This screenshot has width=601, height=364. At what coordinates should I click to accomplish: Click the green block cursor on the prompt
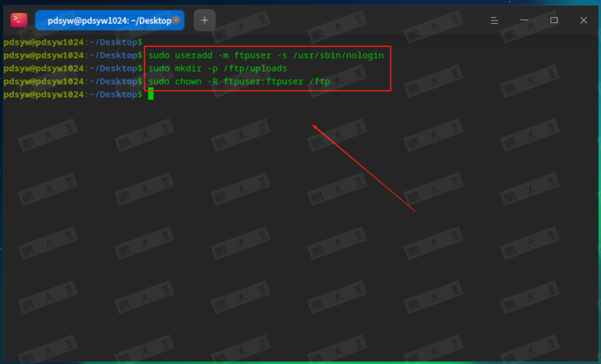tap(151, 94)
